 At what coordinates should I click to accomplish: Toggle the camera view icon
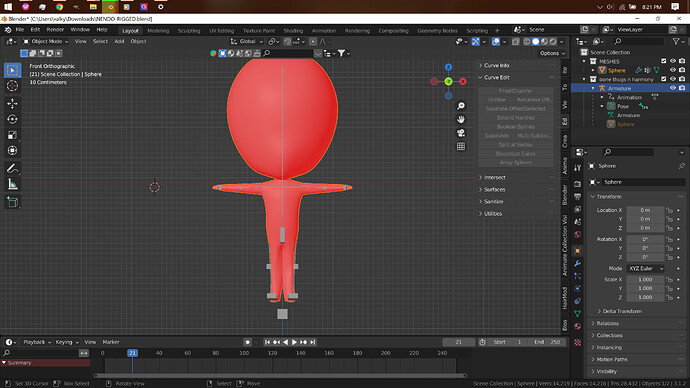[461, 133]
